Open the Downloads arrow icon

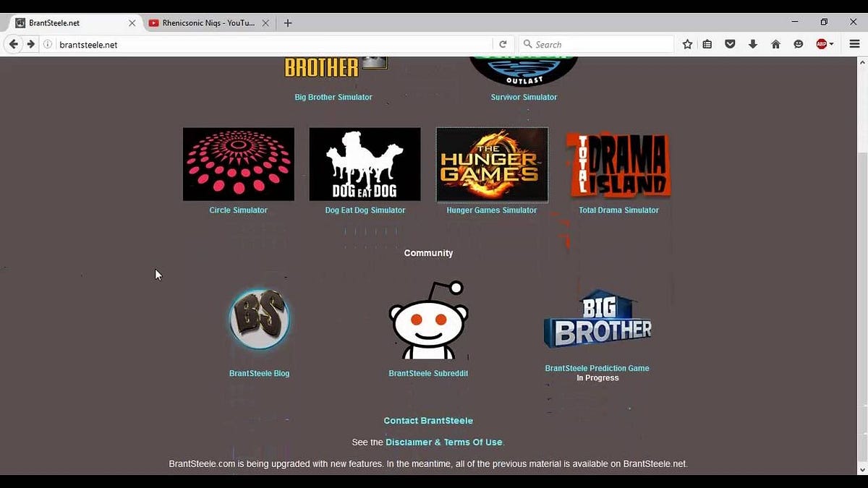pos(753,44)
